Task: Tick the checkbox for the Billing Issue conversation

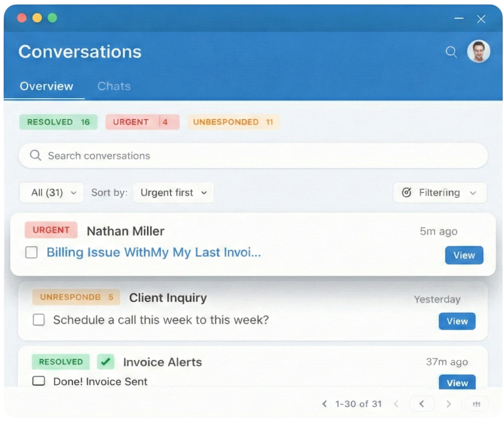Action: (x=32, y=253)
